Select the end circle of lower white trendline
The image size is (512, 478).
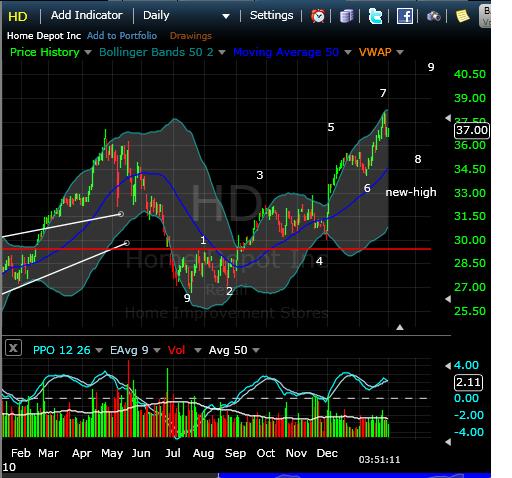pyautogui.click(x=127, y=243)
